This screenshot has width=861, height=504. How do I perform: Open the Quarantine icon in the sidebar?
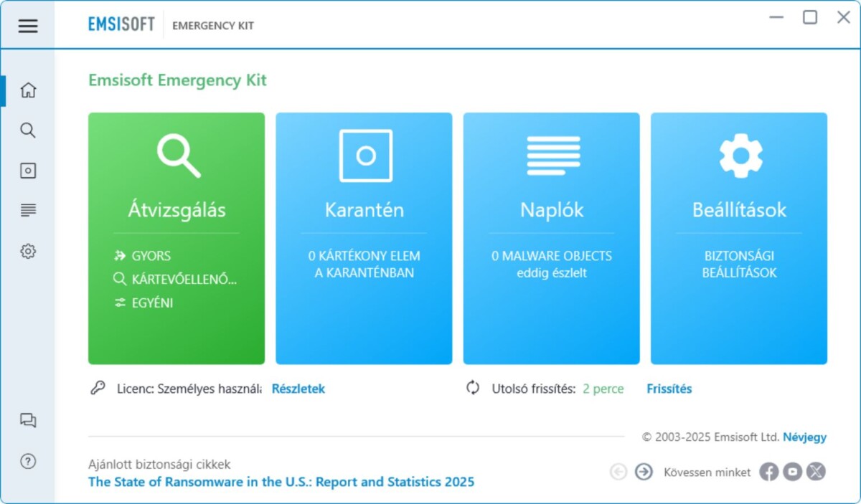28,171
